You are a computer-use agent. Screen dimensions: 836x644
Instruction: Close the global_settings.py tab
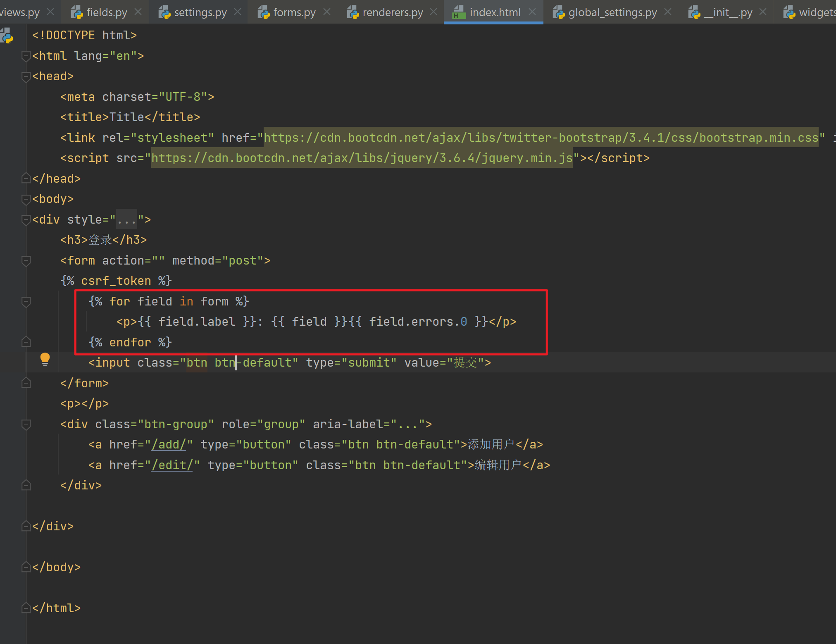[667, 12]
